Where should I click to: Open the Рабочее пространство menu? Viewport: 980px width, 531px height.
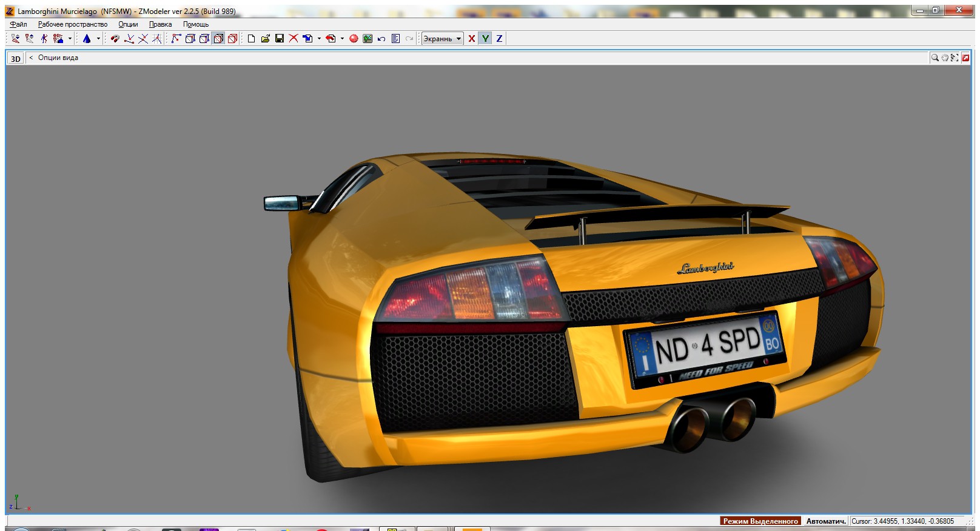pos(73,24)
